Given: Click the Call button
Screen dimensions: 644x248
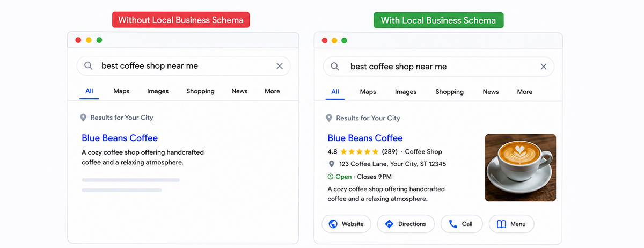Looking at the screenshot, I should 462,224.
